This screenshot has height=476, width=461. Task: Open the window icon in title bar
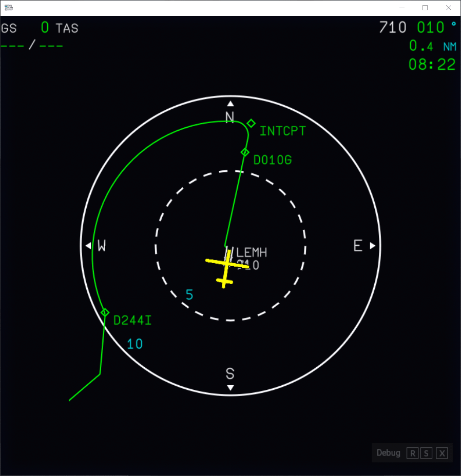click(8, 8)
